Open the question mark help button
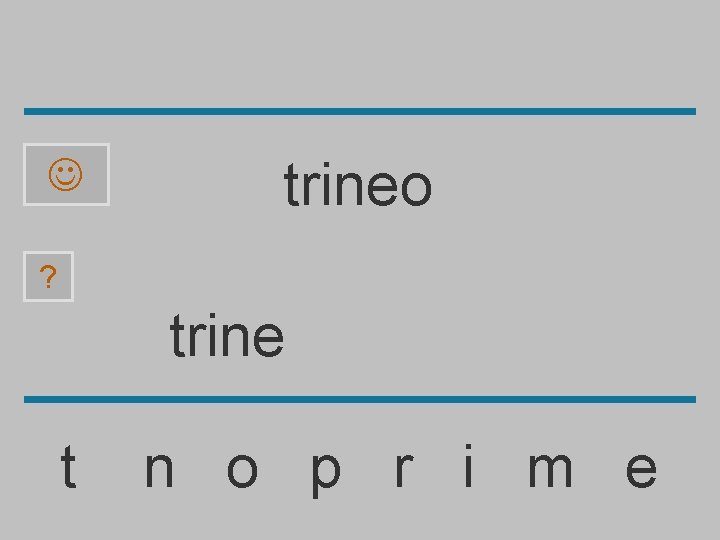 (48, 276)
